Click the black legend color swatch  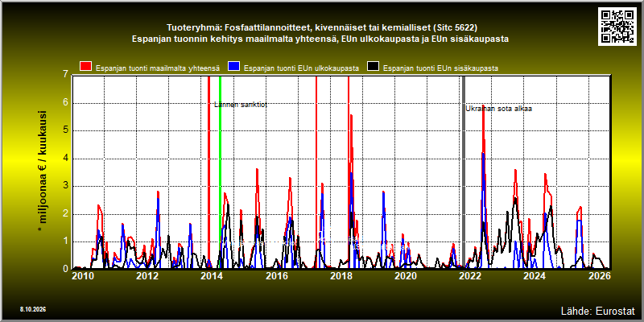click(373, 67)
